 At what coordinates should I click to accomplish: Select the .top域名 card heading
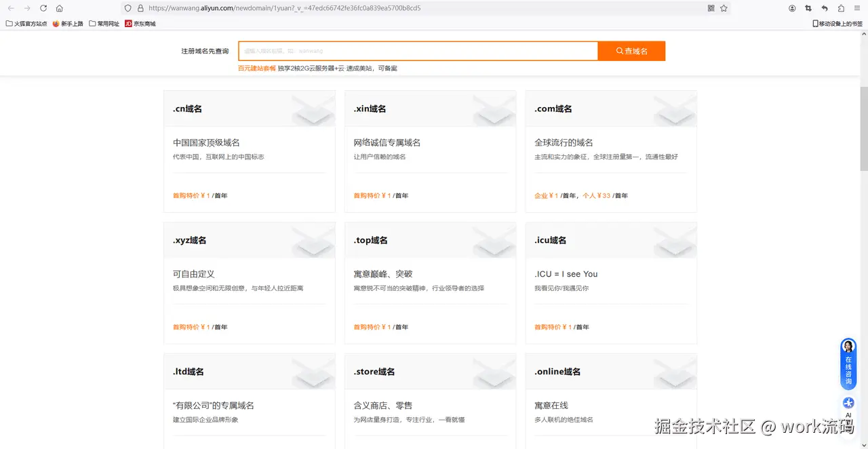click(x=370, y=240)
